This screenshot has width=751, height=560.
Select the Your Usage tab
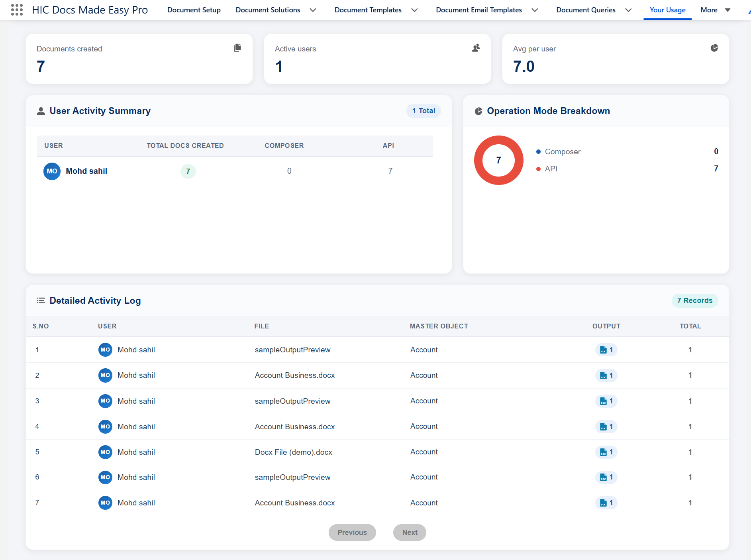(x=668, y=10)
